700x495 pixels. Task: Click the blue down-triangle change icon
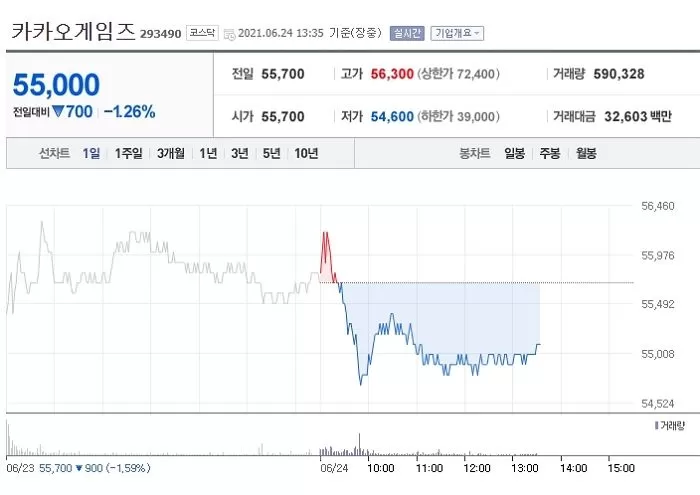coord(59,112)
